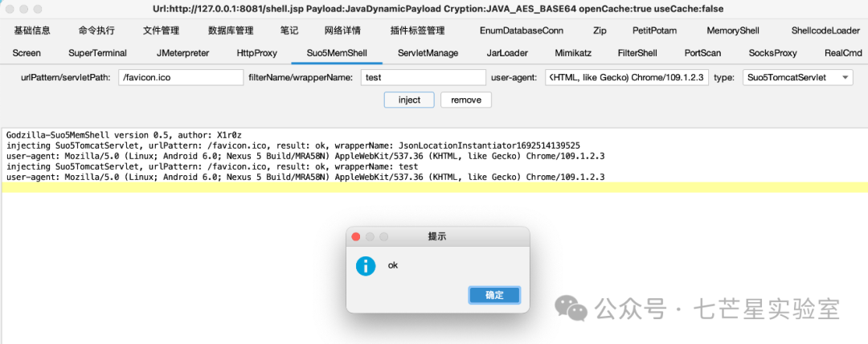This screenshot has width=868, height=344.
Task: Click the type label beside the dropdown
Action: click(724, 77)
